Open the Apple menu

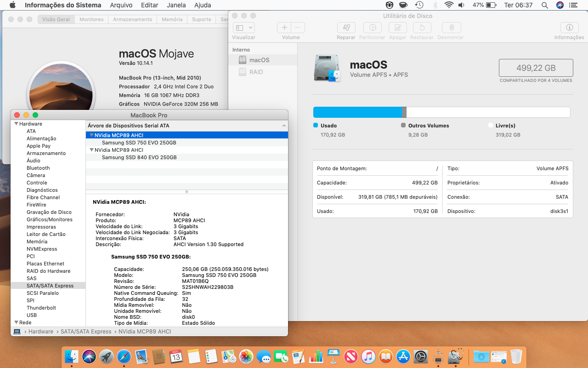tap(12, 5)
